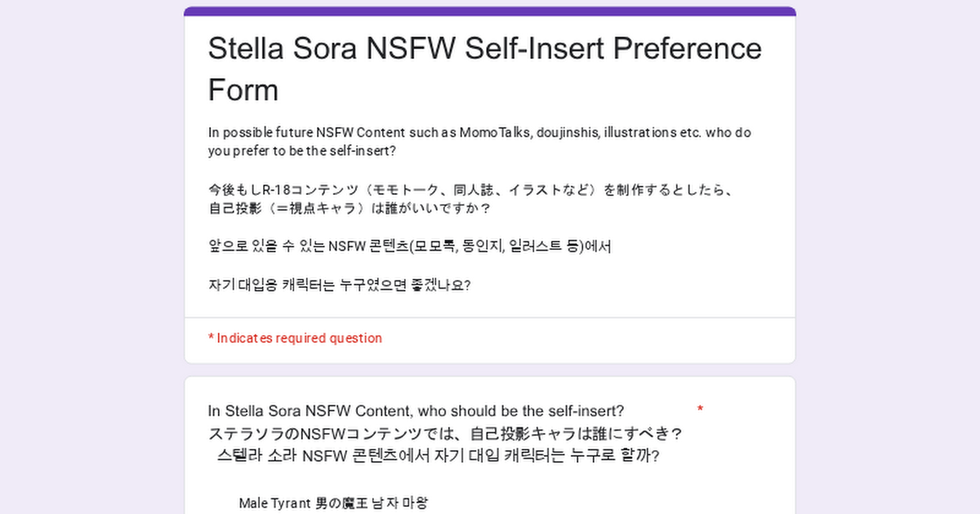Click the purple header bar atop the form

point(490,11)
